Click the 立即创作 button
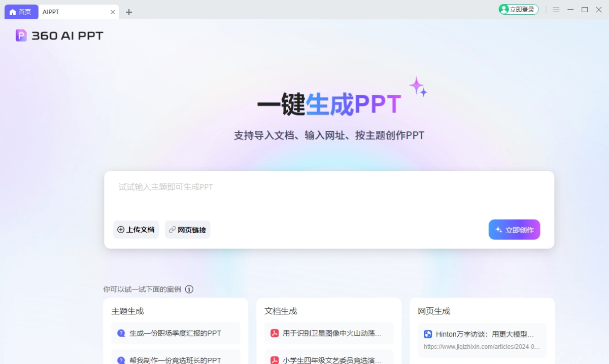This screenshot has height=364, width=609. (x=514, y=229)
